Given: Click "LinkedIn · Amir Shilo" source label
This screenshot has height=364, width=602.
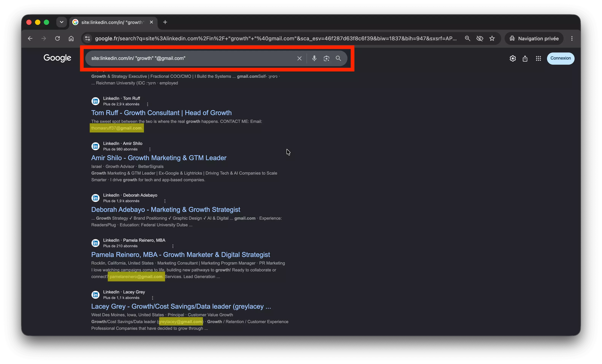Looking at the screenshot, I should [x=123, y=143].
